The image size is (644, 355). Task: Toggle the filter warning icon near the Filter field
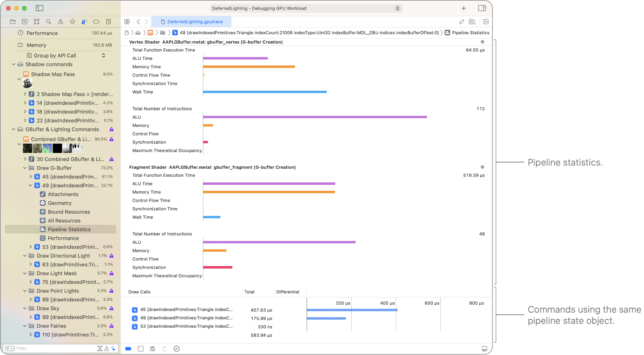pos(107,348)
